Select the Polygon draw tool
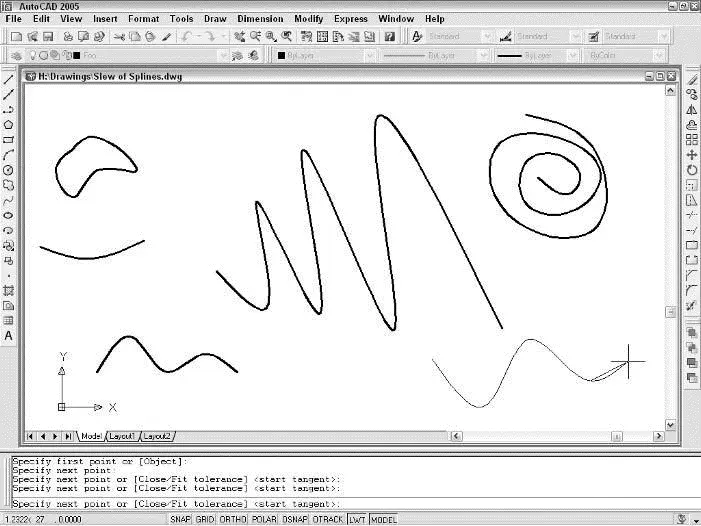Viewport: 701px width, 526px height. click(x=9, y=124)
